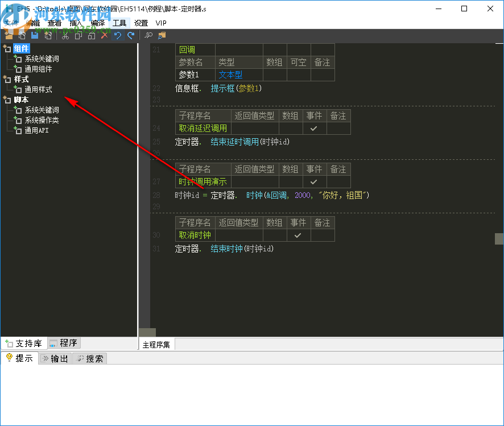
Task: Open the 设置 menu
Action: pyautogui.click(x=141, y=23)
